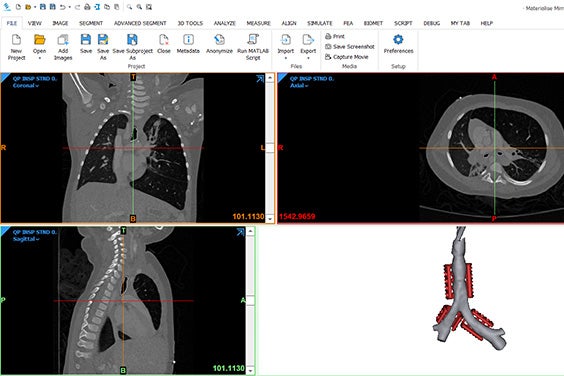Open the Sagittal view orientation dropdown
The image size is (564, 376).
(26, 239)
